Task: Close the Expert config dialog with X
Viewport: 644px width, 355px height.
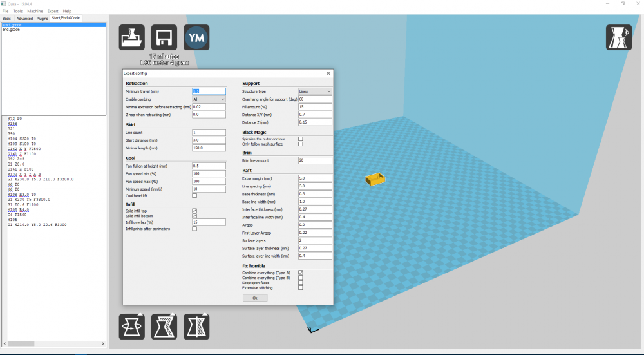Action: click(328, 73)
